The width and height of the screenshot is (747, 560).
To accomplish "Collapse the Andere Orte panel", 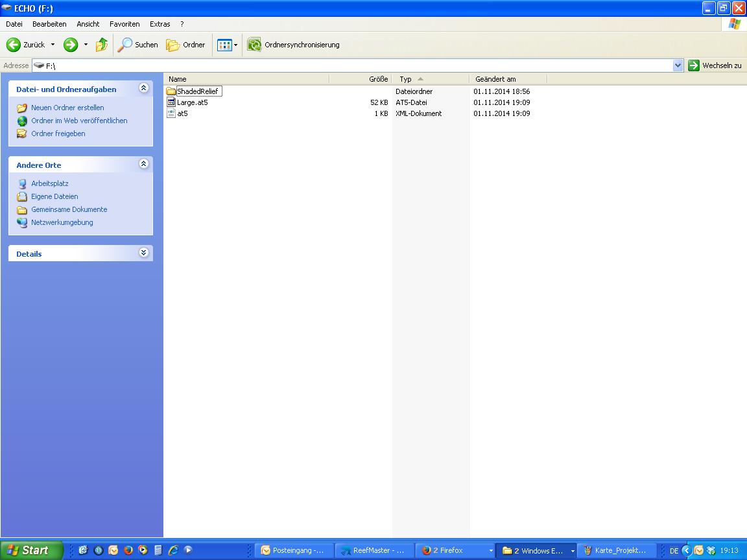I will pyautogui.click(x=144, y=164).
